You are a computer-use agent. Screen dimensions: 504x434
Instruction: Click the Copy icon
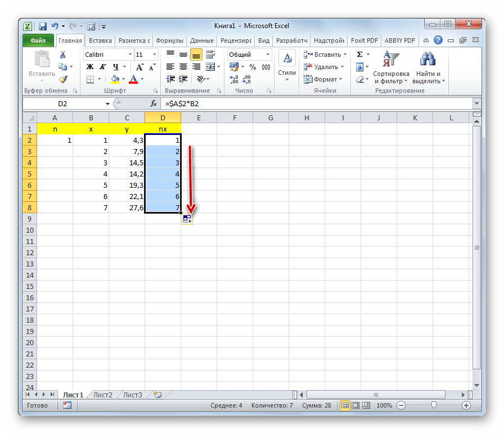coord(62,67)
